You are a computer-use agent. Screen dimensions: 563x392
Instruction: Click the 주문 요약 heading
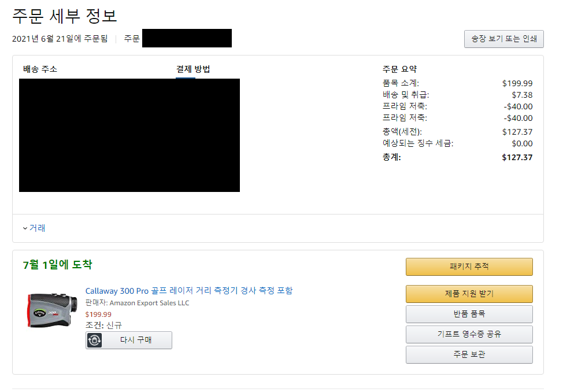point(399,69)
